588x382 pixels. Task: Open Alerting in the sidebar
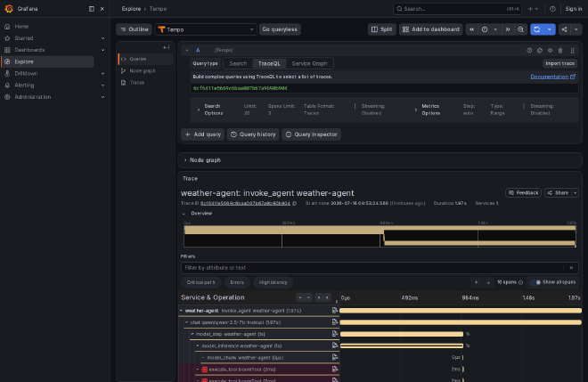tap(24, 85)
